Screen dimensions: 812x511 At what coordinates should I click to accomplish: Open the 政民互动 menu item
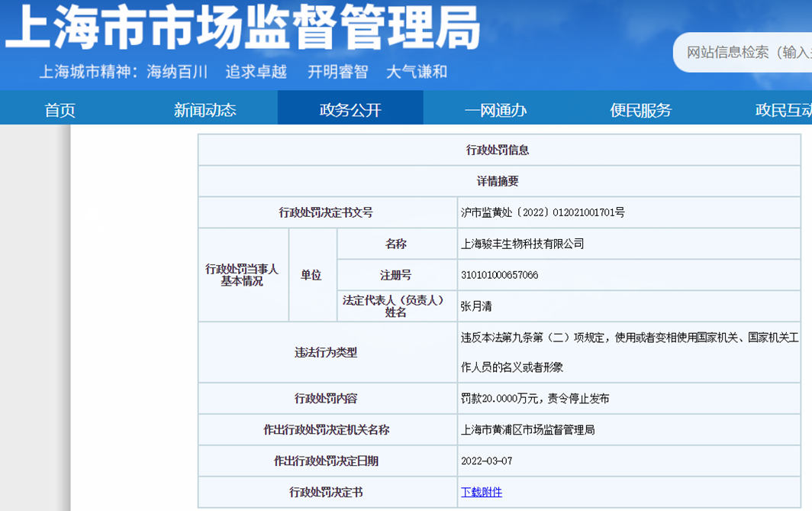tap(778, 109)
